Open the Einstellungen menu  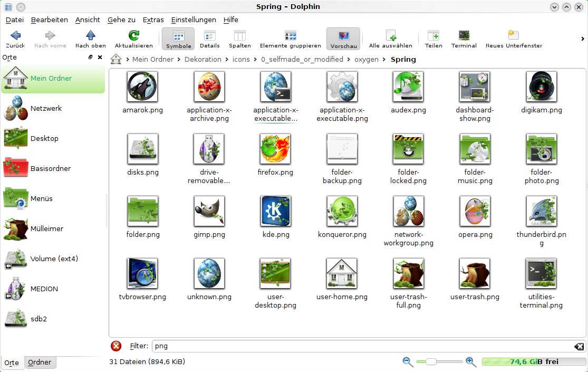194,20
